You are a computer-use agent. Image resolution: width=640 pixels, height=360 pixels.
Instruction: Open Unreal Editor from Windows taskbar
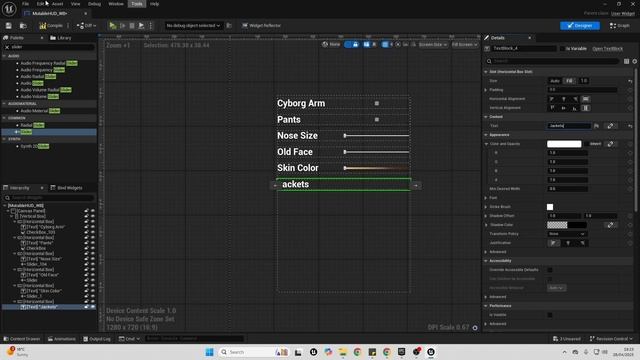pos(431,352)
